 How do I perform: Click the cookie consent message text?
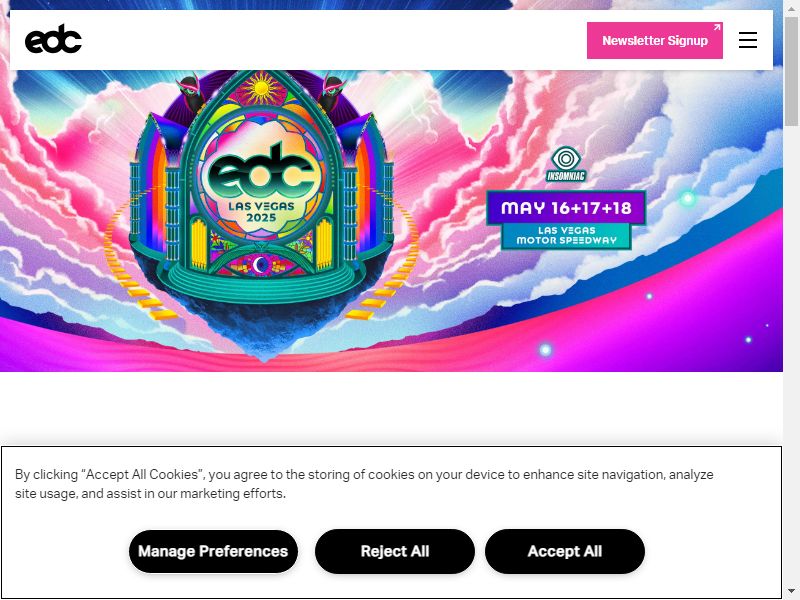[364, 484]
